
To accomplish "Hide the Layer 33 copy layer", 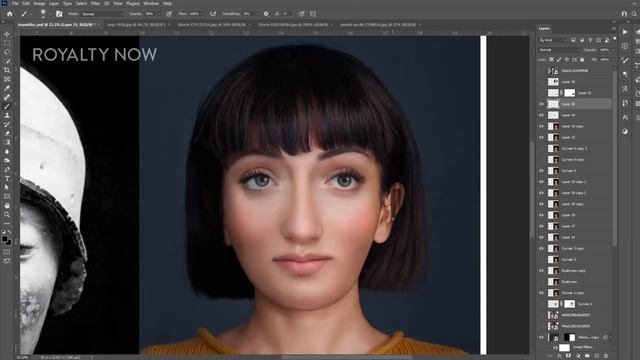I will pyautogui.click(x=541, y=126).
